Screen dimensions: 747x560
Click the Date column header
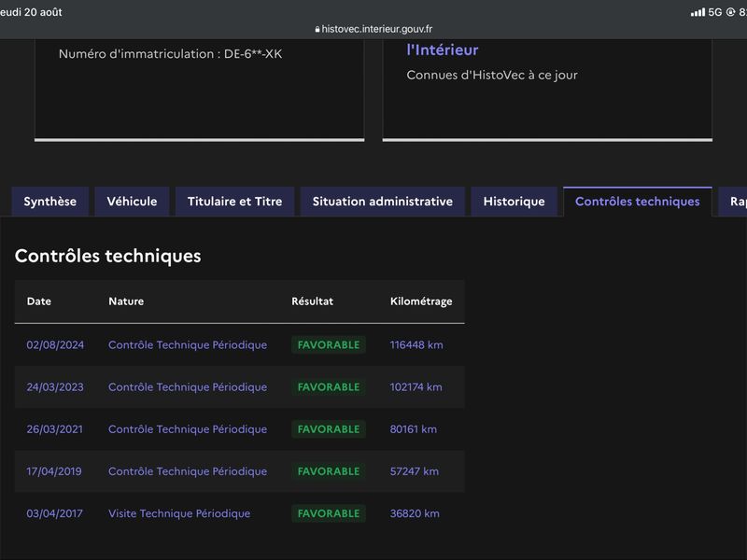tap(39, 301)
